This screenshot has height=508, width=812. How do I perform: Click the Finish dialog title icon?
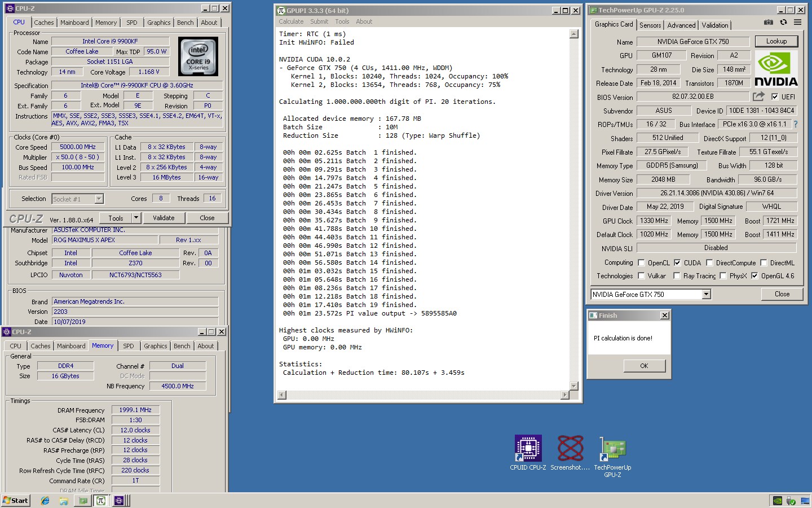click(593, 316)
